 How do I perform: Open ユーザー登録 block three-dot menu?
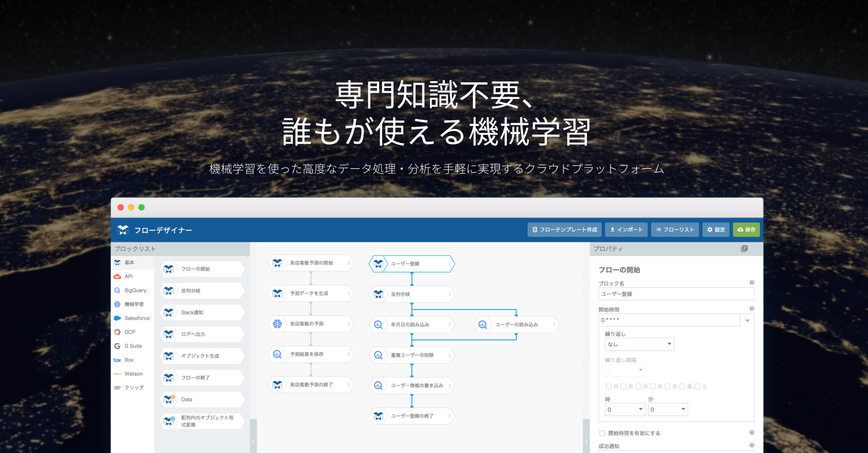[450, 264]
